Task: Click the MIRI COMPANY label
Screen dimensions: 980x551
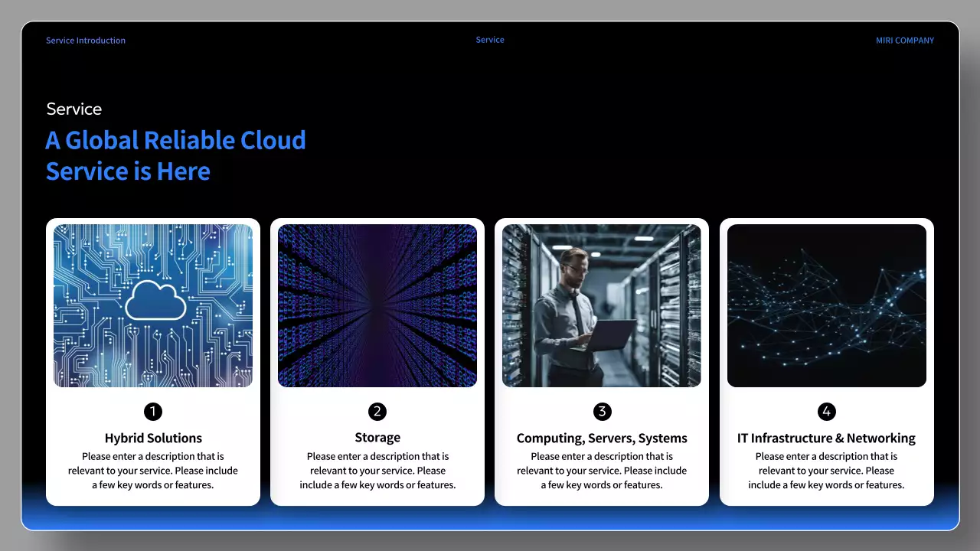Action: click(x=905, y=41)
